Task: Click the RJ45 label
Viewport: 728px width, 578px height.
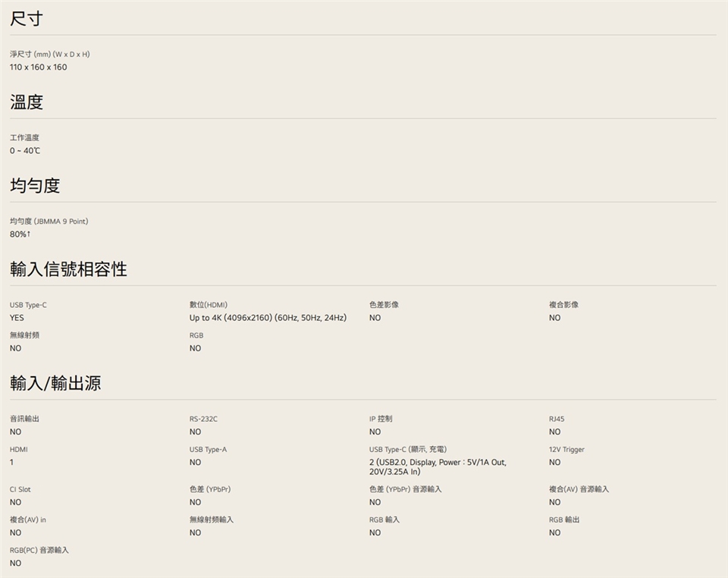Action: point(557,419)
